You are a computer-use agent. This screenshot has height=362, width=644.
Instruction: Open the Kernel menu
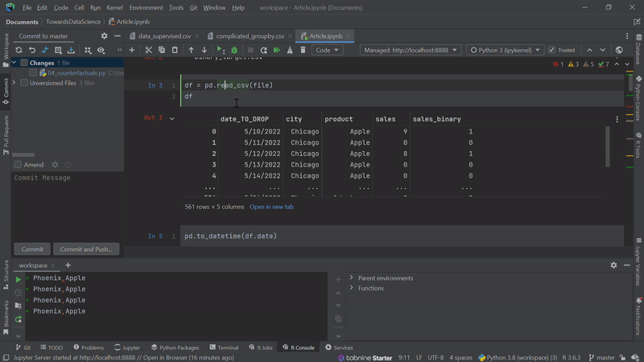(x=114, y=7)
